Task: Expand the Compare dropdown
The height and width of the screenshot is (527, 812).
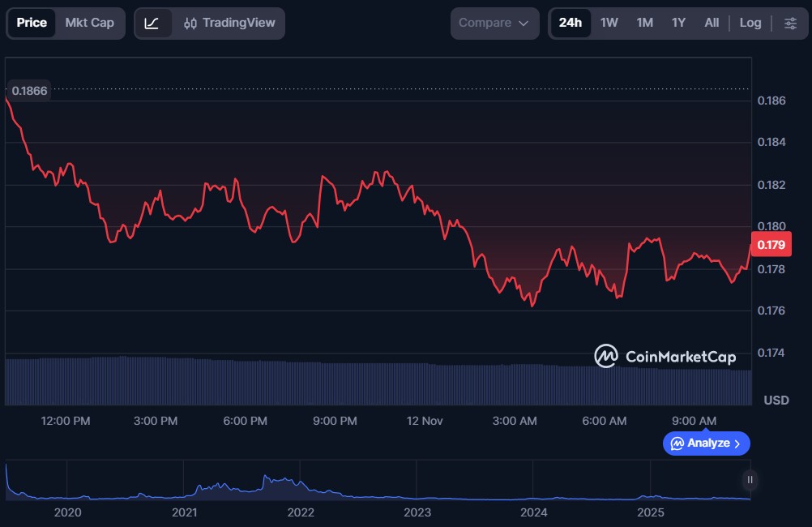Action: coord(494,23)
